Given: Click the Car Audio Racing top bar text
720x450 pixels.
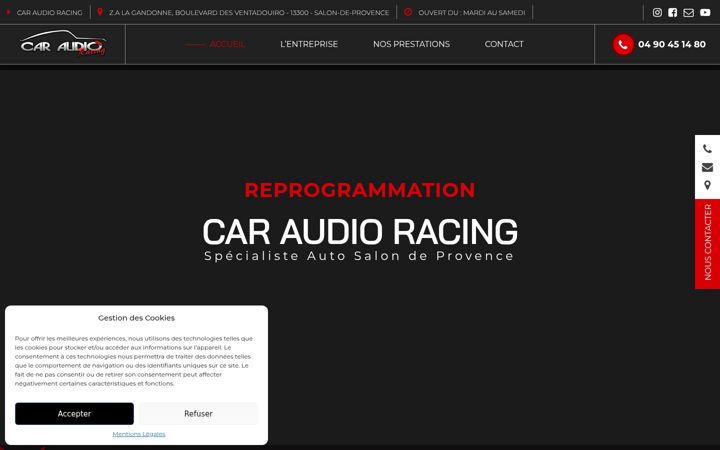Looking at the screenshot, I should click(50, 12).
